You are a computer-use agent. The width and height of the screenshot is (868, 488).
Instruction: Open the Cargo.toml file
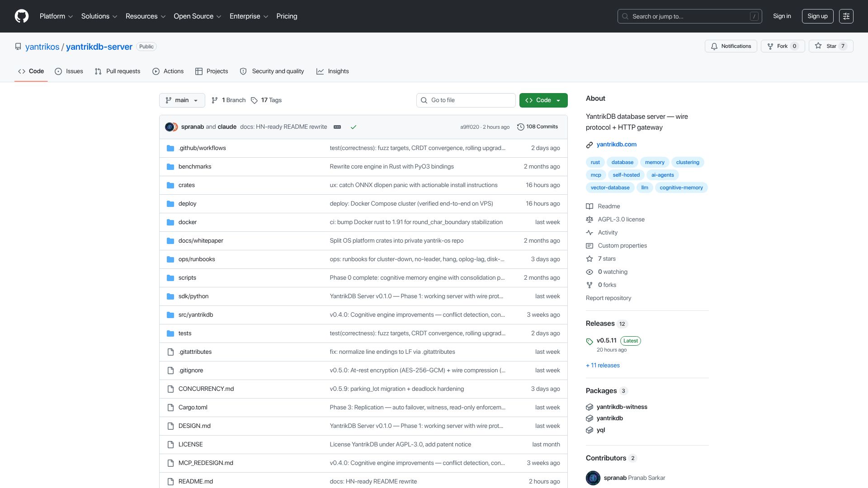coord(193,408)
